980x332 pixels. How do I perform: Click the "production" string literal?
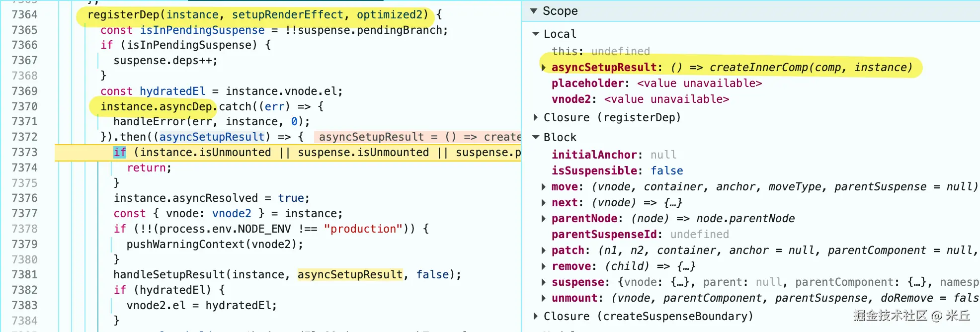coord(363,229)
